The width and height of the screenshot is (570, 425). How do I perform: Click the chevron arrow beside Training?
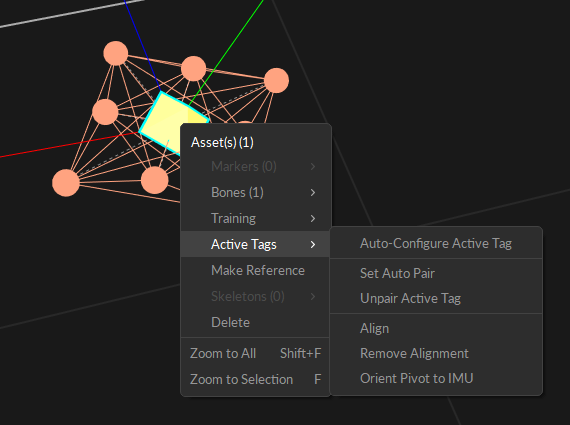(313, 218)
